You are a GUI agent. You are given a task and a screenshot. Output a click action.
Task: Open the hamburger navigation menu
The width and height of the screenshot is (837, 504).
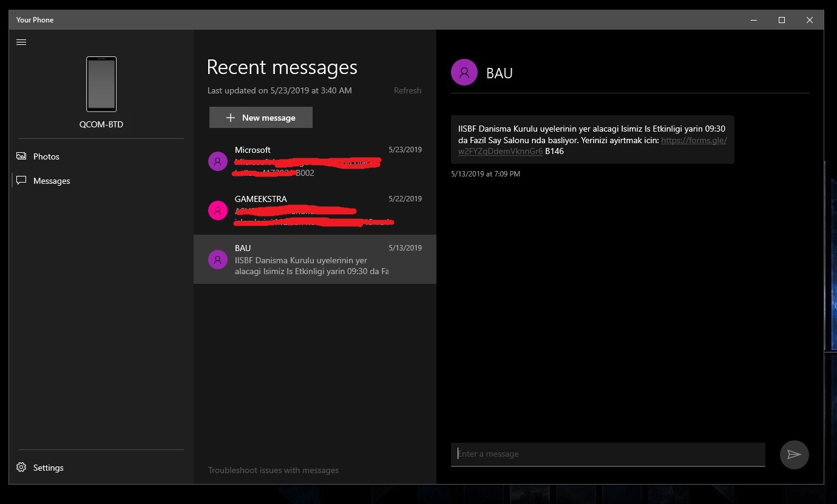[x=21, y=42]
